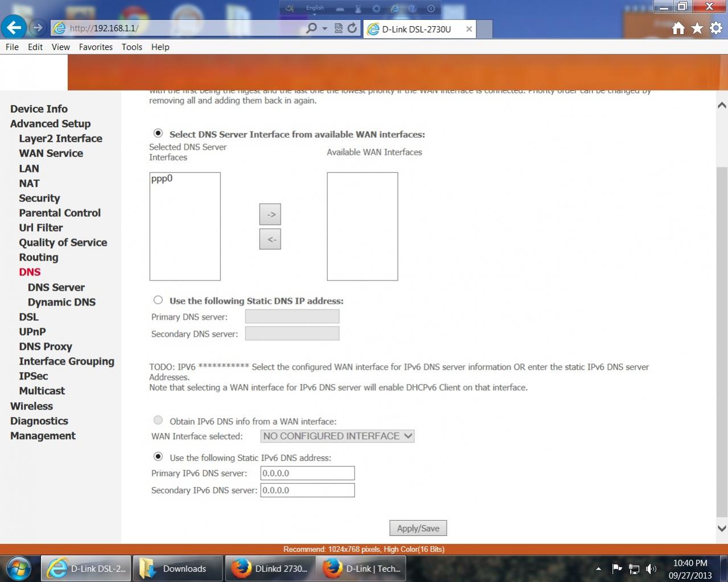
Task: Close the D-Link DSL-2730U tab
Action: point(469,29)
